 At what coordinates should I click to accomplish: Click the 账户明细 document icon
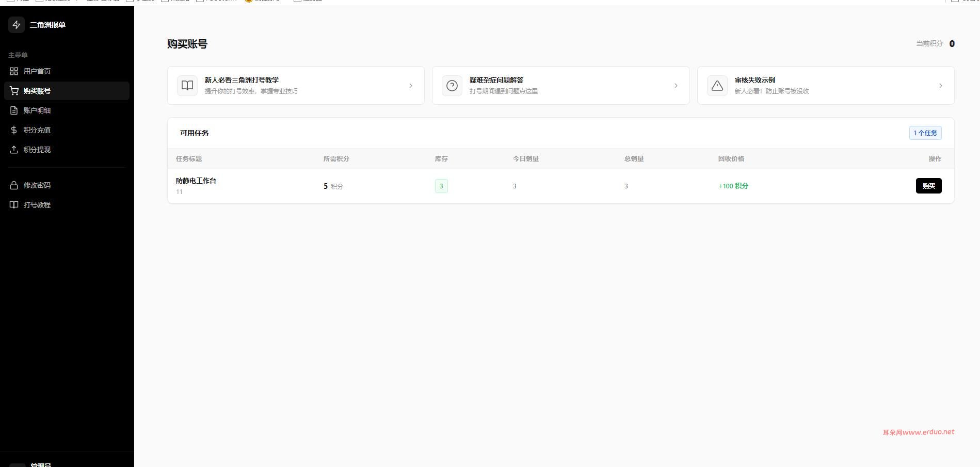click(14, 110)
